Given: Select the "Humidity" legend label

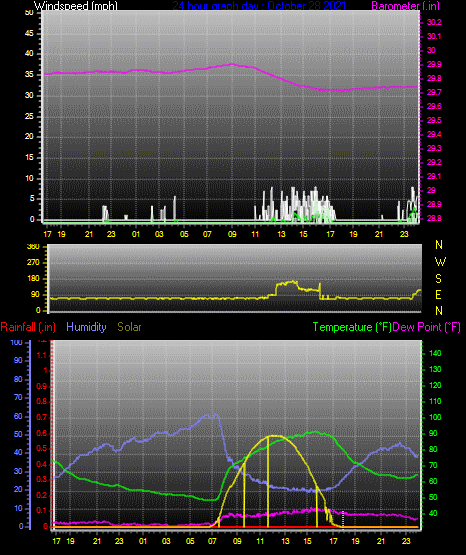Looking at the screenshot, I should (86, 327).
